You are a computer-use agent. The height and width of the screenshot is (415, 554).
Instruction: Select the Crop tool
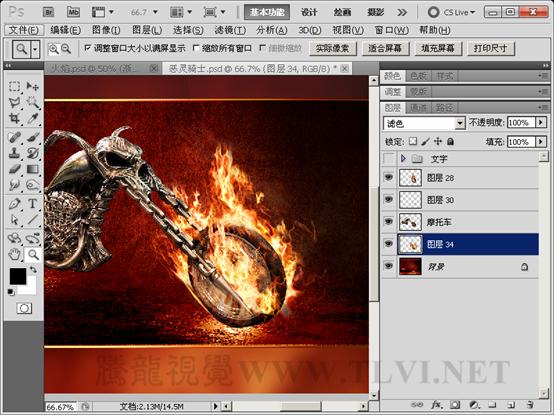click(14, 119)
